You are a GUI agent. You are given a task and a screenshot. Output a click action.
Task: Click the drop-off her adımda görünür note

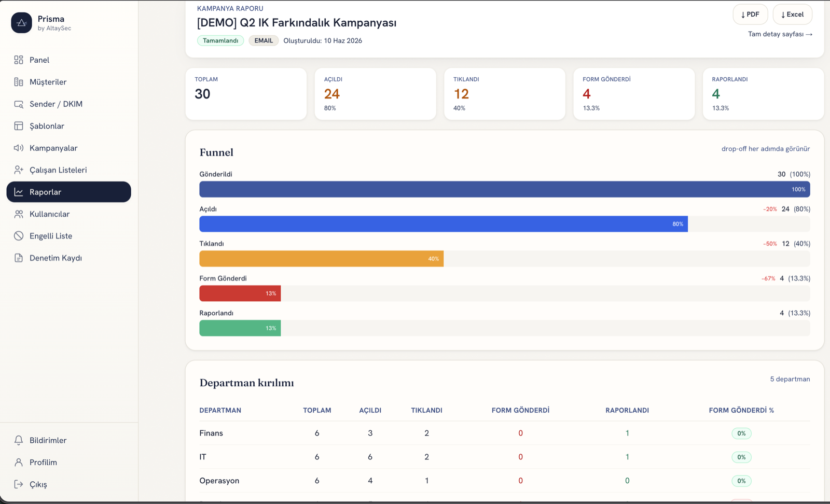[x=766, y=149]
